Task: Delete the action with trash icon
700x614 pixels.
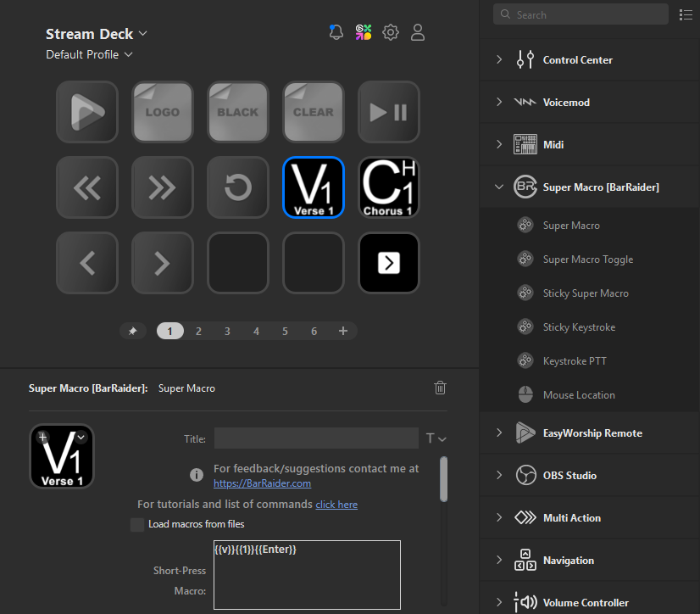Action: point(440,388)
